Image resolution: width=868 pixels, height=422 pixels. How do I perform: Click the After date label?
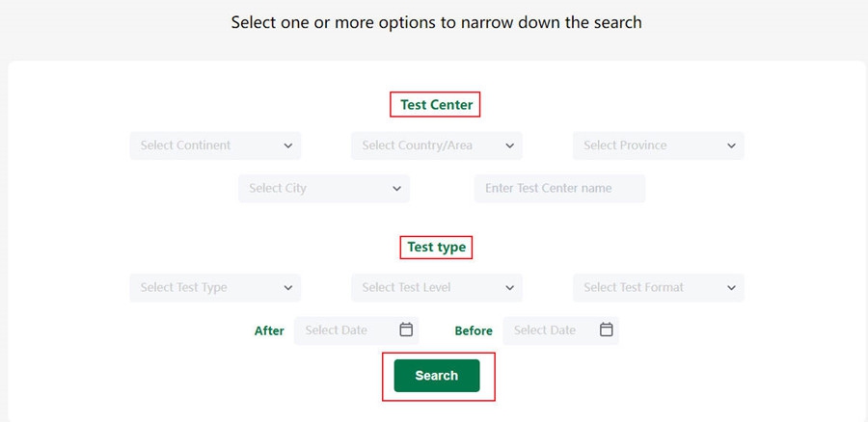pyautogui.click(x=269, y=330)
